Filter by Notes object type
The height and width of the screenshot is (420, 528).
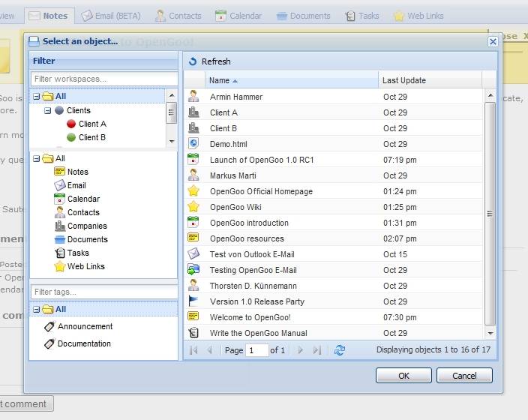tap(71, 172)
